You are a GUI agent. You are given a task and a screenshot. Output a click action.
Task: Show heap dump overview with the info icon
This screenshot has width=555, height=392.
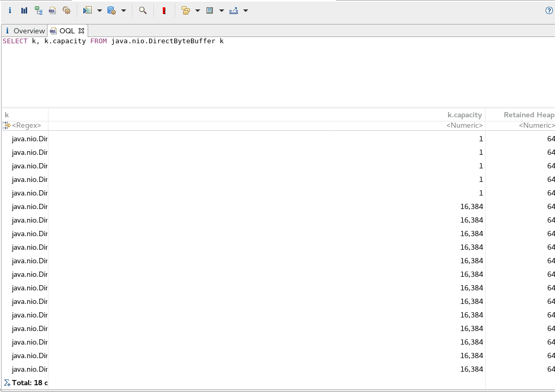point(9,10)
